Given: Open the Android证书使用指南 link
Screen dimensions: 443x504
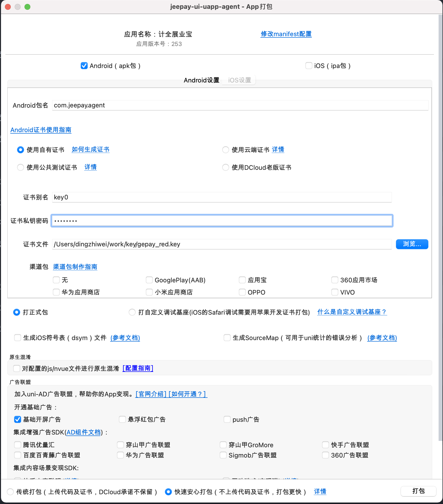Looking at the screenshot, I should pos(41,130).
